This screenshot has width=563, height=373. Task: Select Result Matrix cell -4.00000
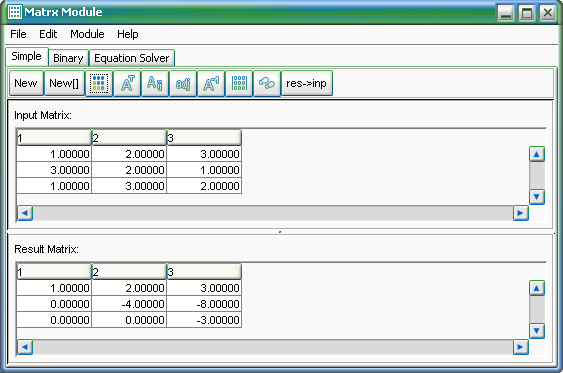click(x=129, y=304)
